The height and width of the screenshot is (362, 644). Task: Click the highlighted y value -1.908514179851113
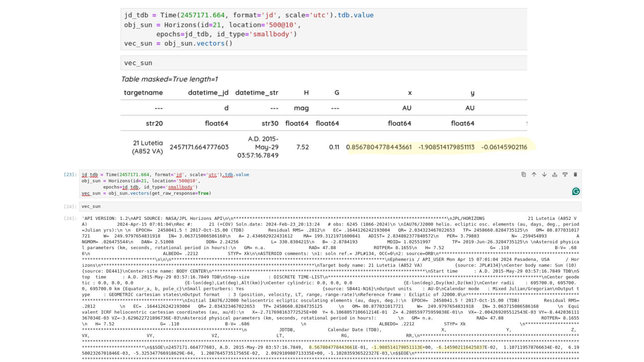(446, 147)
